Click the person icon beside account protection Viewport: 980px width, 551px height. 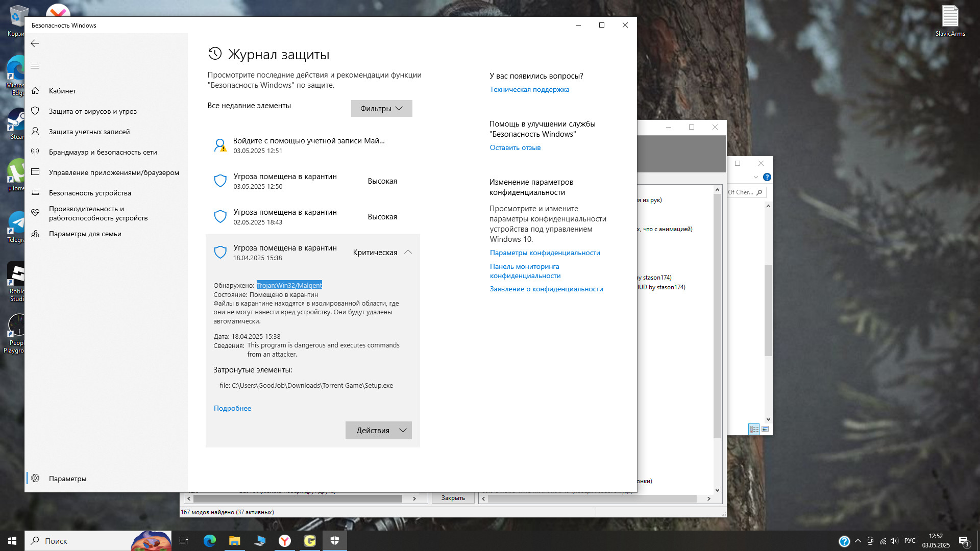35,132
